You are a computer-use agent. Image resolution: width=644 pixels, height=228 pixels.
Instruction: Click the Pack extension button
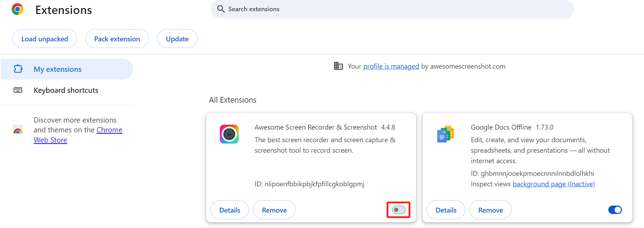coord(117,39)
